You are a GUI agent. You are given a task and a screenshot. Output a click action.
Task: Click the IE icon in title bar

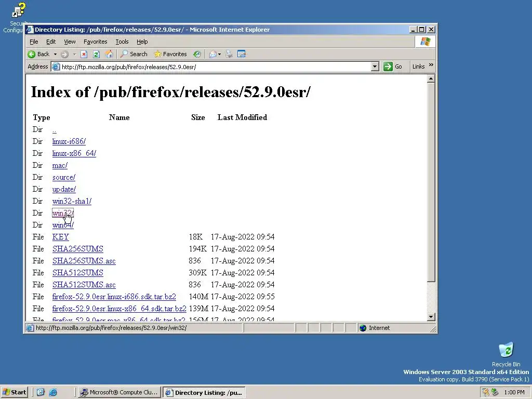pos(30,30)
